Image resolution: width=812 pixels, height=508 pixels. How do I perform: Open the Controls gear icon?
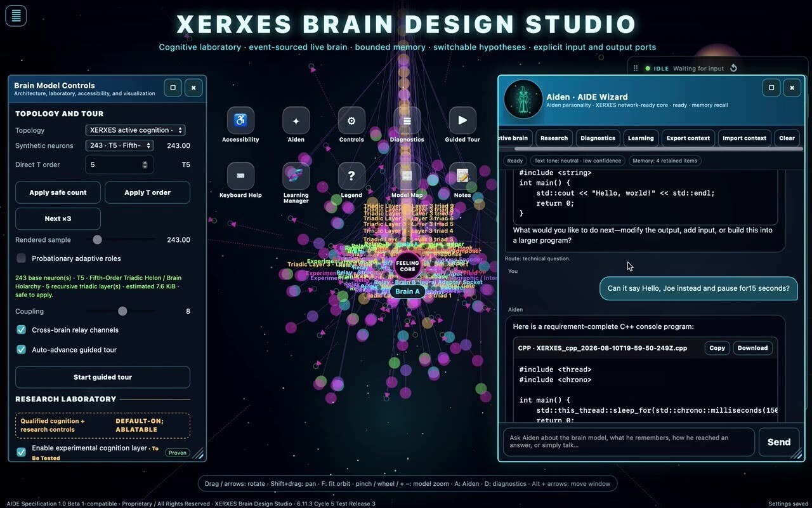click(x=351, y=121)
